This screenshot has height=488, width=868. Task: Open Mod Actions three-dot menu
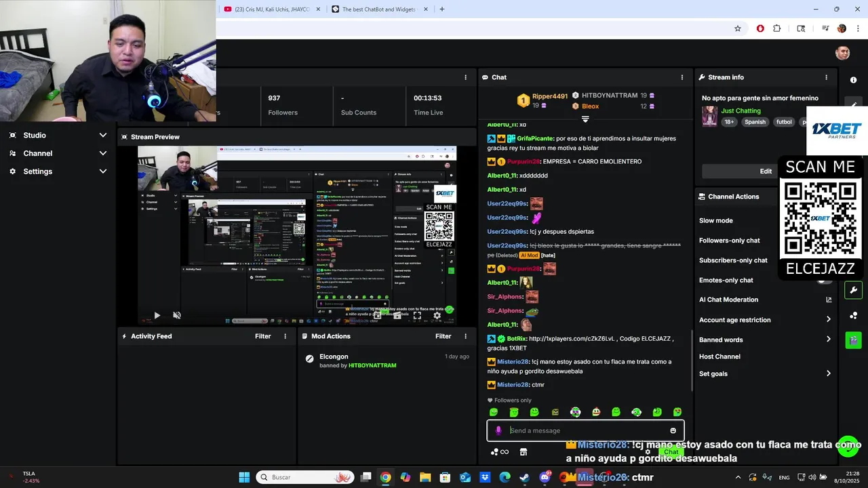pos(465,336)
